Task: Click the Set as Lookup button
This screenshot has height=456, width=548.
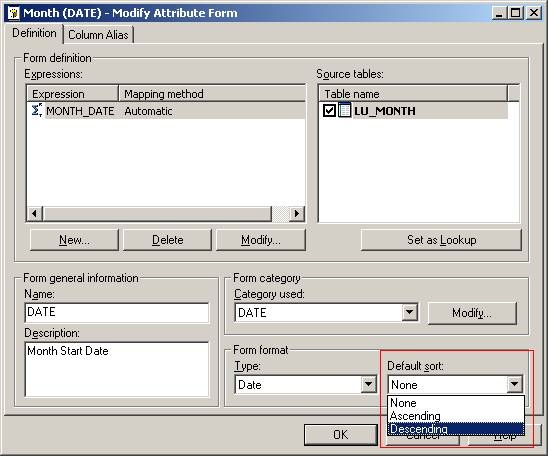Action: [x=441, y=240]
